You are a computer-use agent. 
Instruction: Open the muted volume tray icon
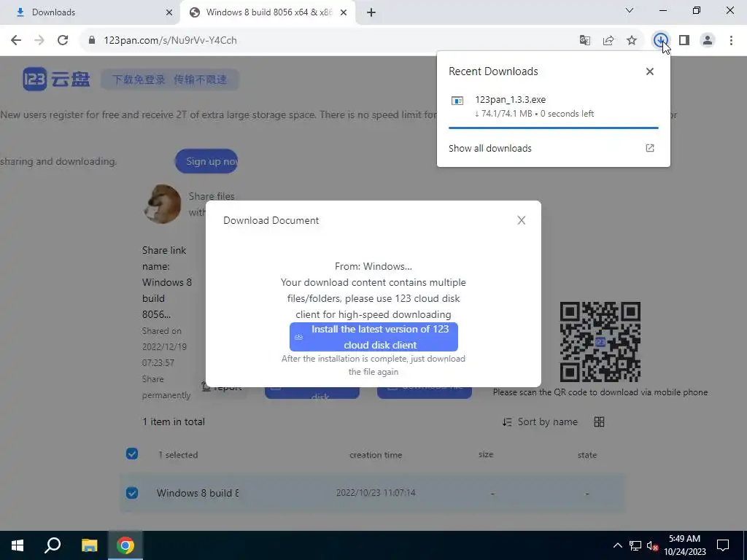click(652, 545)
